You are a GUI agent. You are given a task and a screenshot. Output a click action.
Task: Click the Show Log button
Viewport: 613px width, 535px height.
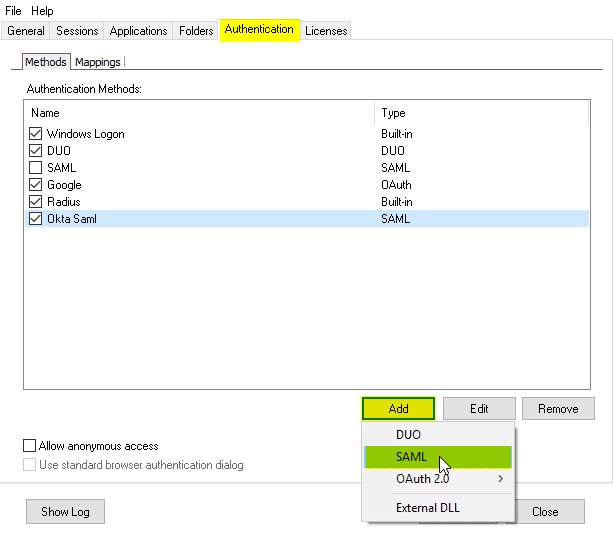pos(65,512)
